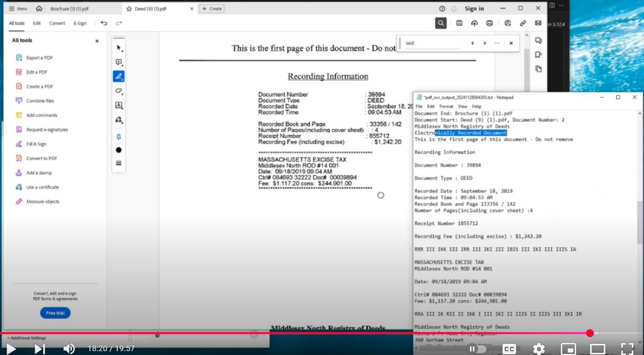Toggle the Find text search icon

[441, 23]
